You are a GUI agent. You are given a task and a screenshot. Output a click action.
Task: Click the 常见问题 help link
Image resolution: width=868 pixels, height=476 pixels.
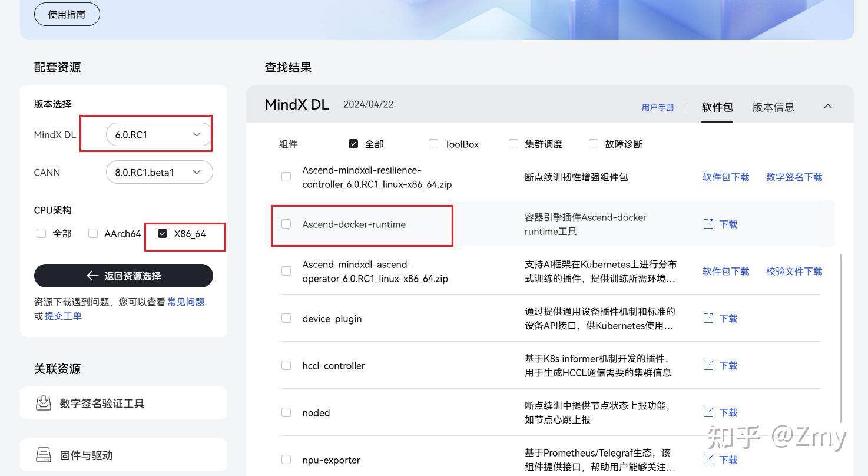tap(185, 302)
